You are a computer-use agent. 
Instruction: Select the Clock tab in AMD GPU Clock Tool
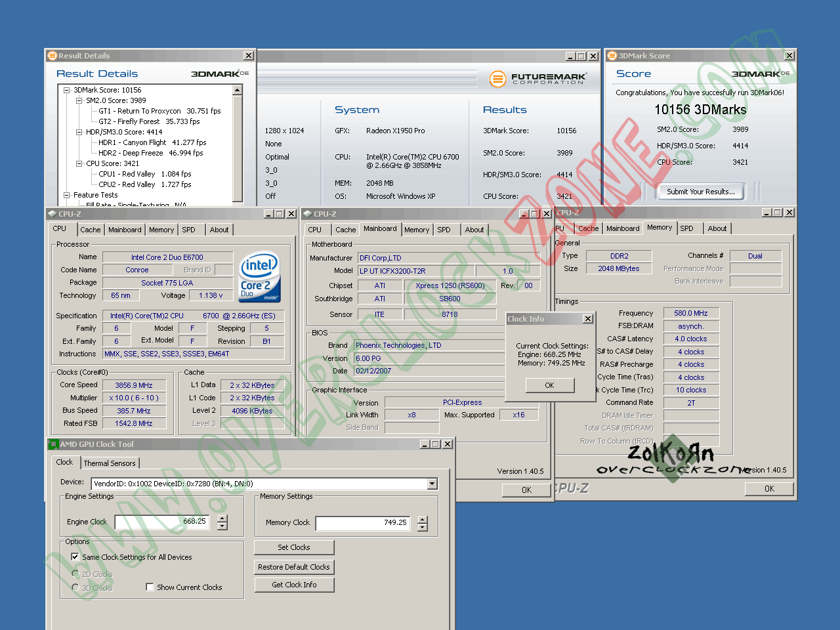64,462
